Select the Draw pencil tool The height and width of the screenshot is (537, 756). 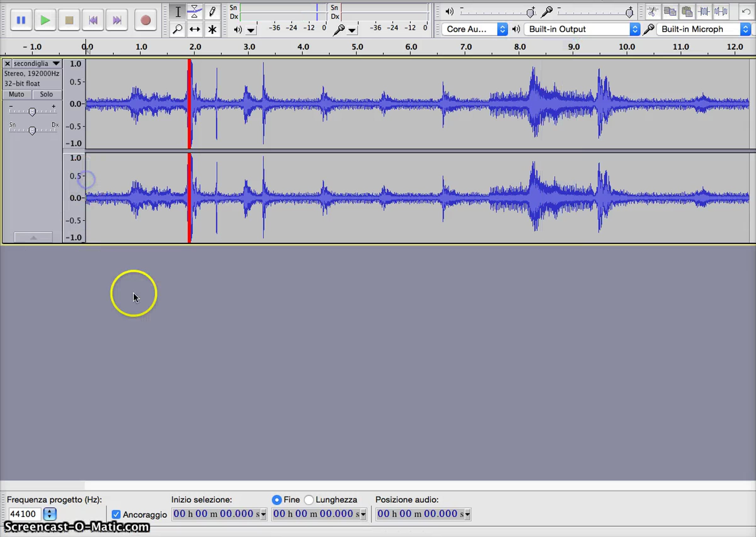[x=212, y=12]
